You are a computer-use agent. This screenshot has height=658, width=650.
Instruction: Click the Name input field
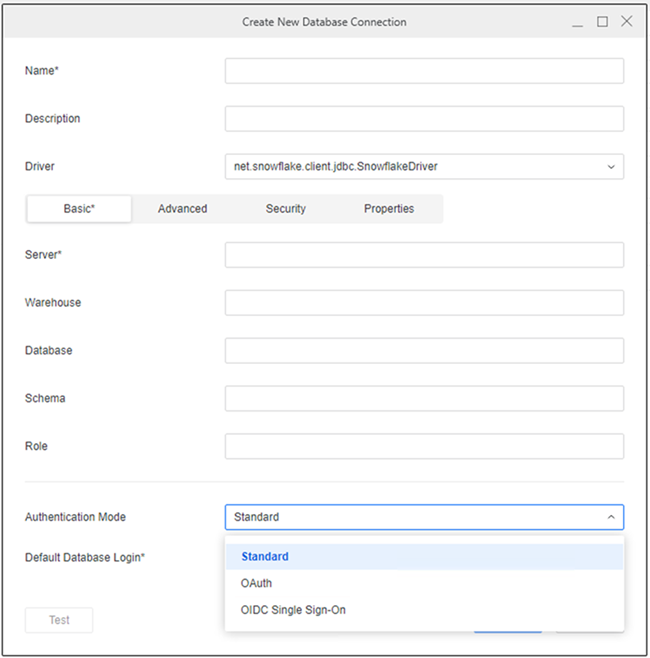pyautogui.click(x=424, y=71)
